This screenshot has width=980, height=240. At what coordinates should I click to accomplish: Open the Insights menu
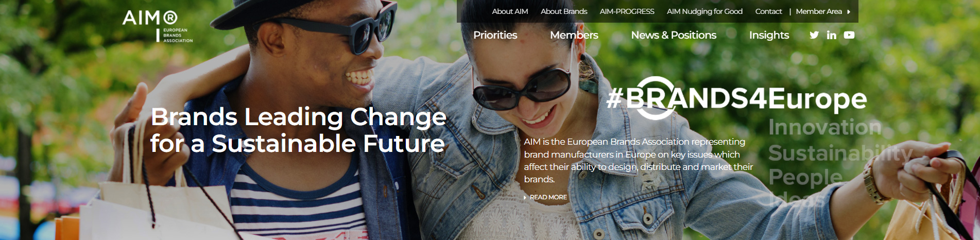click(769, 35)
